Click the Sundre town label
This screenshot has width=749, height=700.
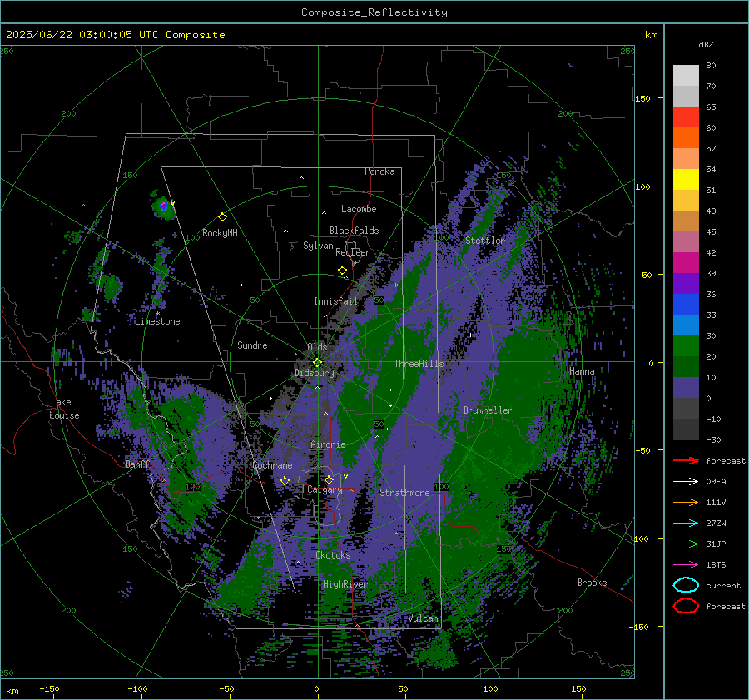point(252,345)
